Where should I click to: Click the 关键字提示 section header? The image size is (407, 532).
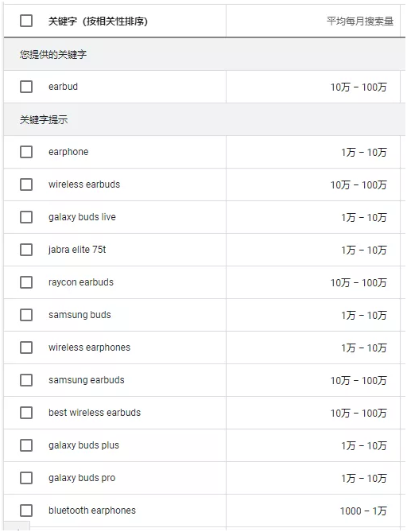click(44, 119)
